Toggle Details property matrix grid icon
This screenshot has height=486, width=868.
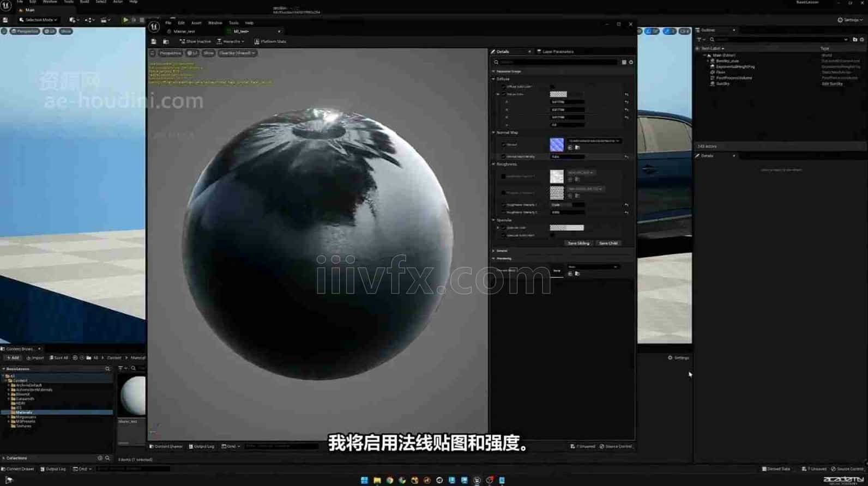click(624, 62)
